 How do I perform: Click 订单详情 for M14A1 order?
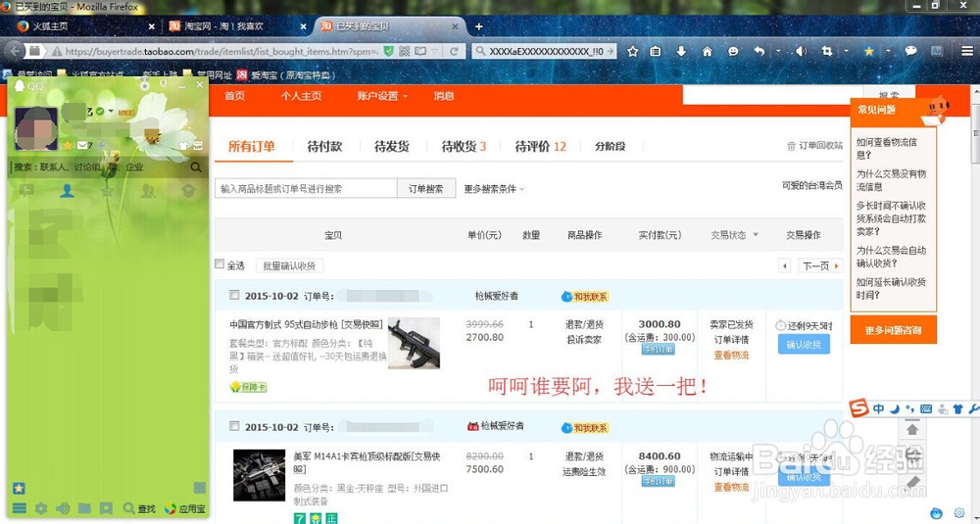(x=731, y=471)
